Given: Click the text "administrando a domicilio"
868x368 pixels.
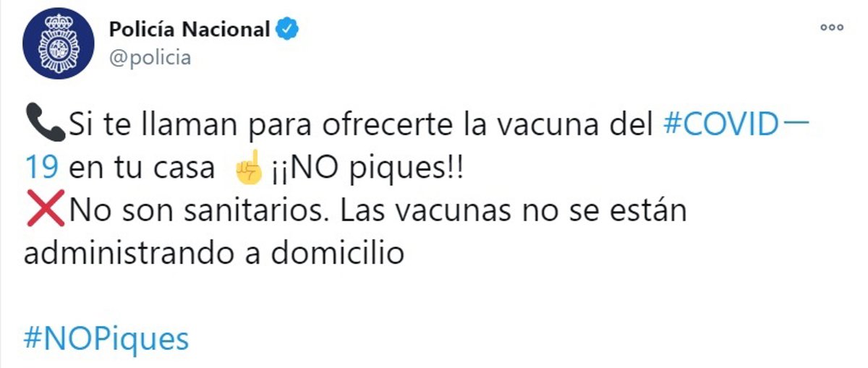Looking at the screenshot, I should [213, 254].
